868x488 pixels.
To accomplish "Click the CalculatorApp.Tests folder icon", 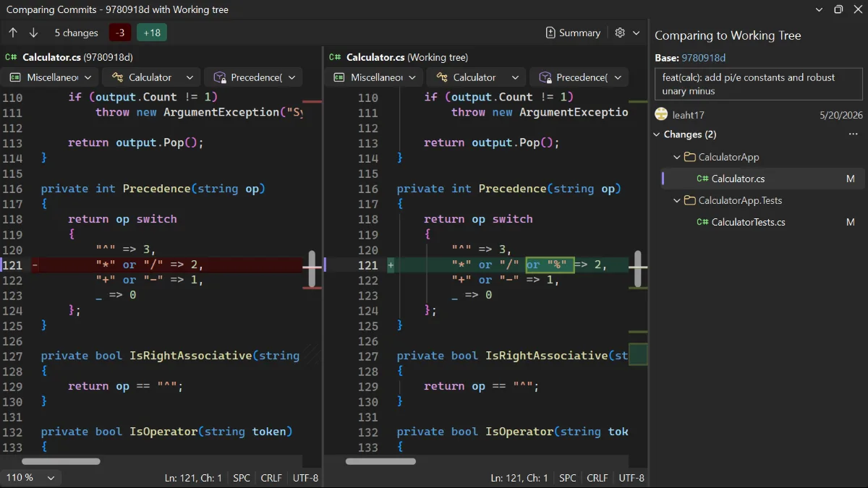I will [x=690, y=200].
